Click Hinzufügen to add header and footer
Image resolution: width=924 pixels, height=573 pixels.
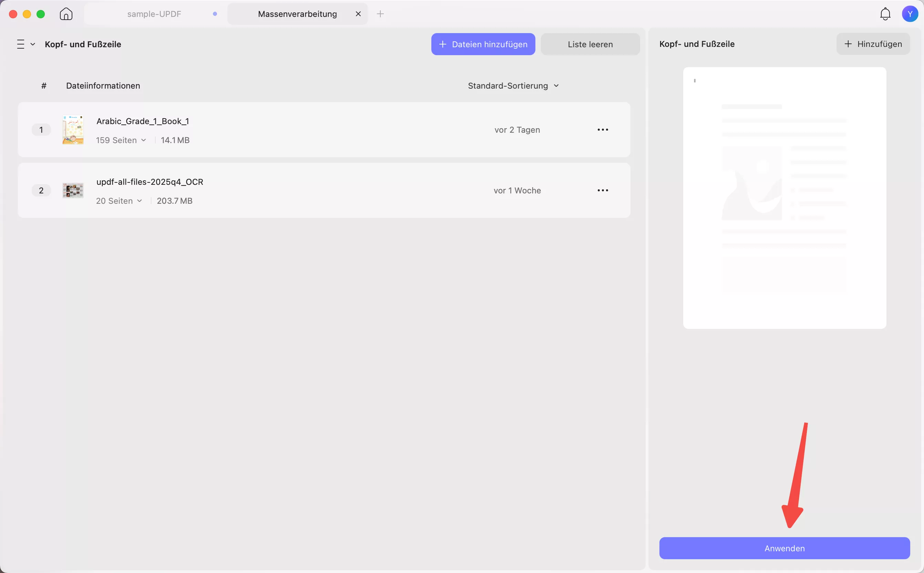point(873,44)
